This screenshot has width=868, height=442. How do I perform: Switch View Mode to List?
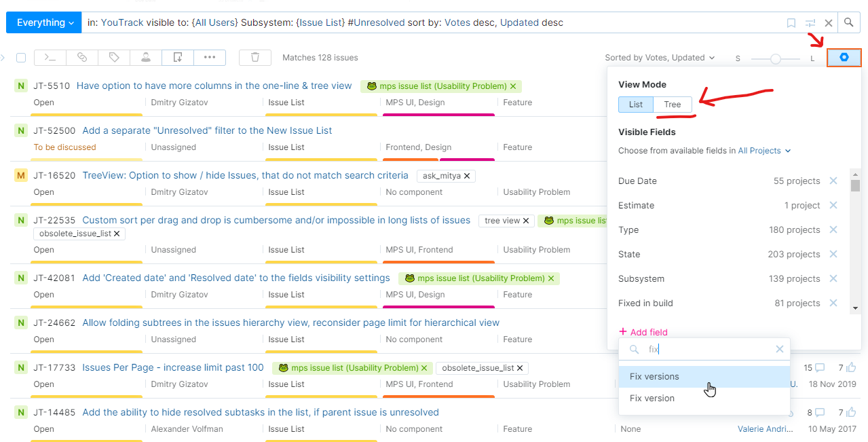[636, 105]
